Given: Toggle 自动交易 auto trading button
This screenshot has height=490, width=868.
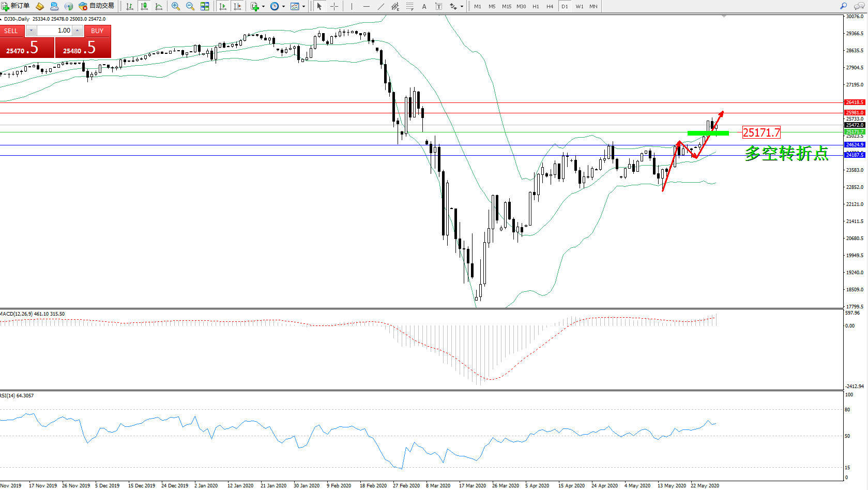Looking at the screenshot, I should (x=96, y=6).
